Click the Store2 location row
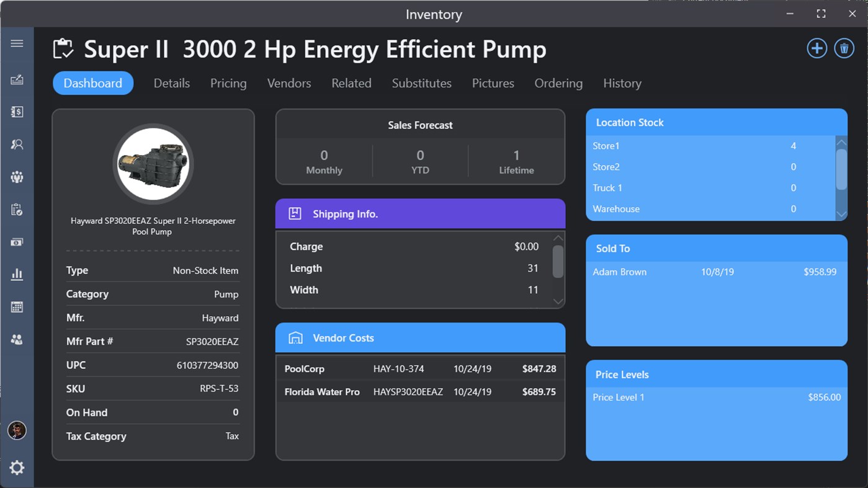The width and height of the screenshot is (868, 488). pyautogui.click(x=710, y=167)
